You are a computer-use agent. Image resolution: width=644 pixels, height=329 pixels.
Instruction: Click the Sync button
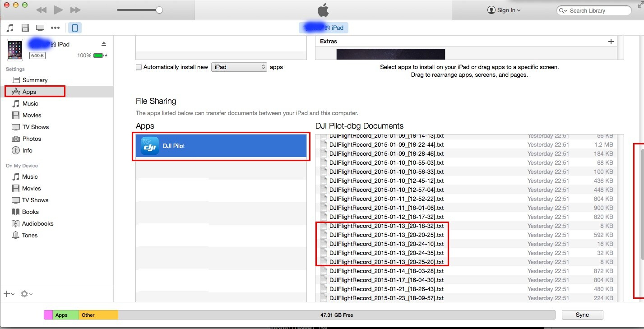[582, 315]
